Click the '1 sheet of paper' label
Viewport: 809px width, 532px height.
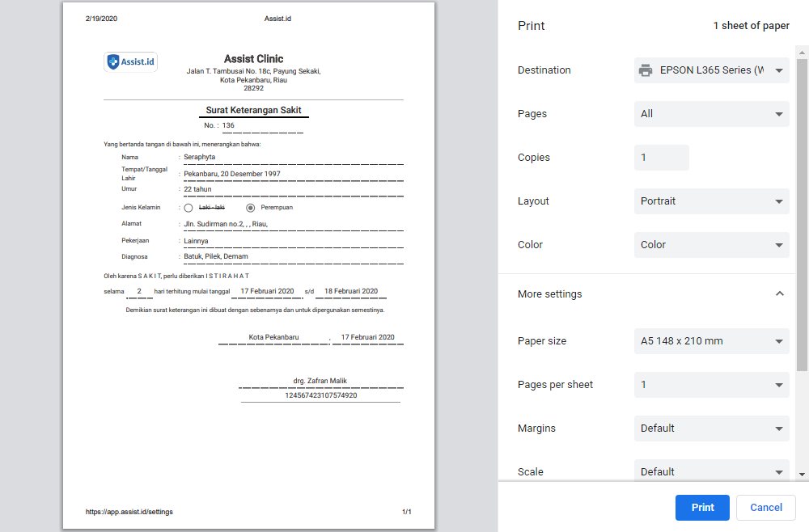(752, 26)
